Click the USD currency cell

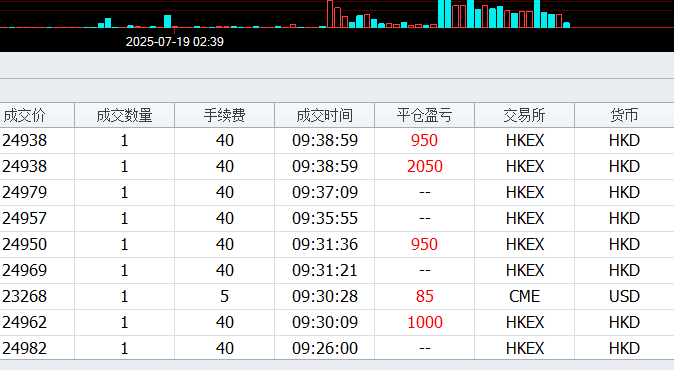pos(624,296)
